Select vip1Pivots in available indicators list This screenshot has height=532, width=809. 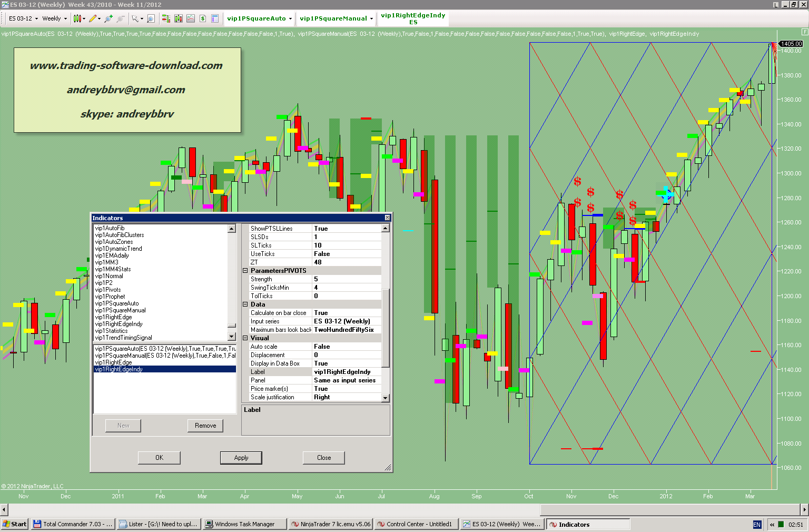tap(108, 290)
